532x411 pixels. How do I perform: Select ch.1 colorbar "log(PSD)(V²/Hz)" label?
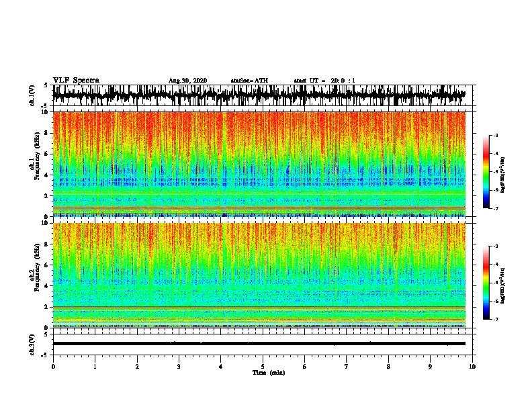click(x=503, y=175)
